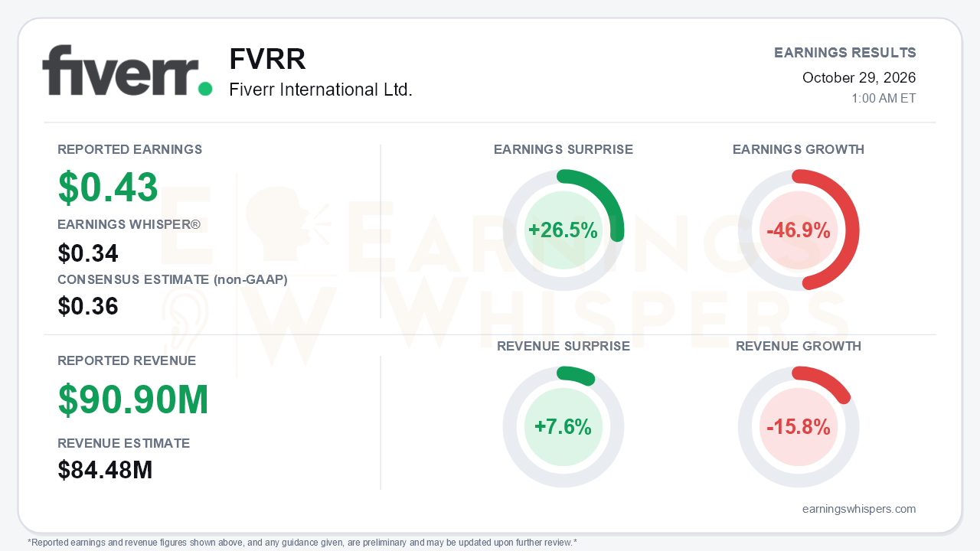This screenshot has width=980, height=551.
Task: Select the FVRR ticker symbol
Action: (x=267, y=59)
